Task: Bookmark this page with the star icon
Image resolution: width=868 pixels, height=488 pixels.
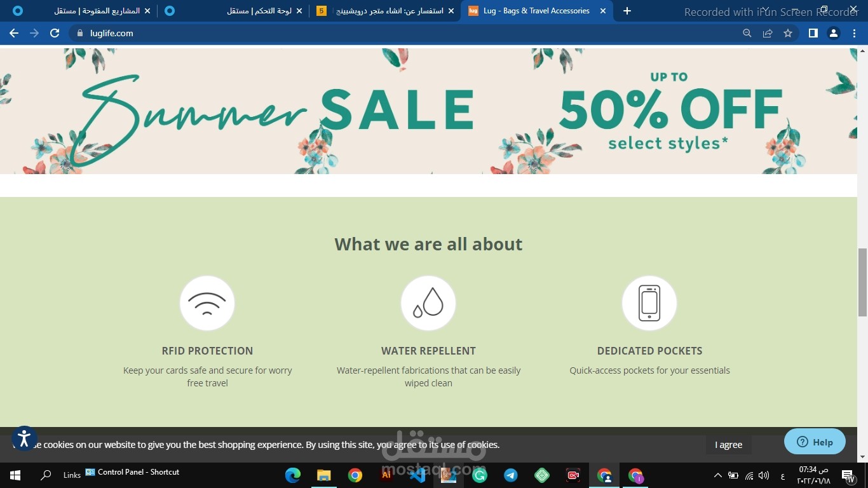Action: [788, 33]
